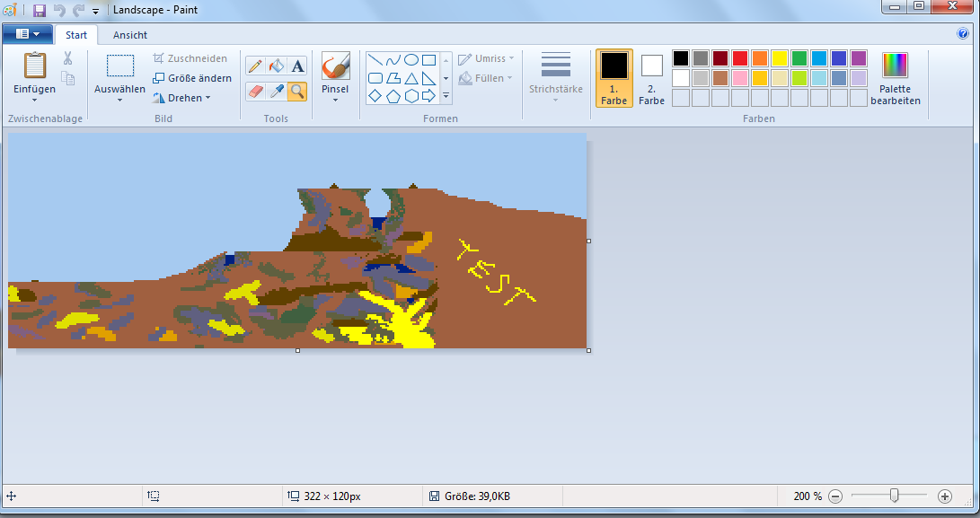Click Palette bearbeiten button
The width and height of the screenshot is (980, 518).
pos(895,78)
